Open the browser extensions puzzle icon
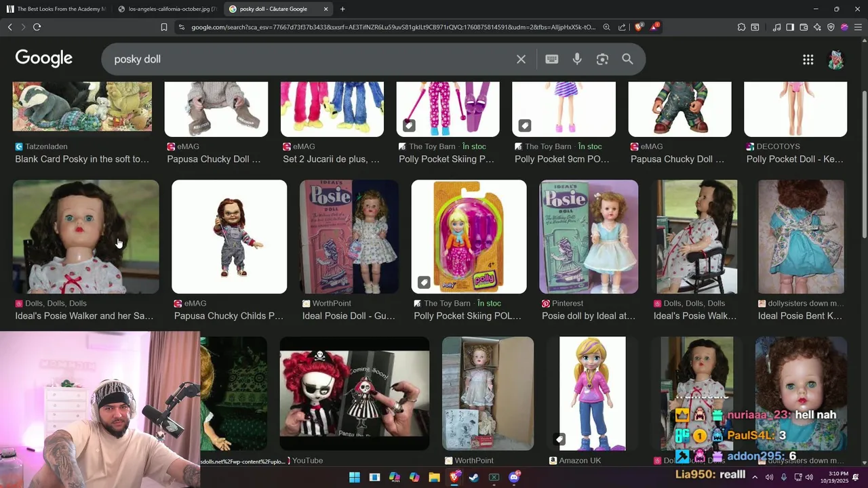Image resolution: width=868 pixels, height=488 pixels. 741,27
